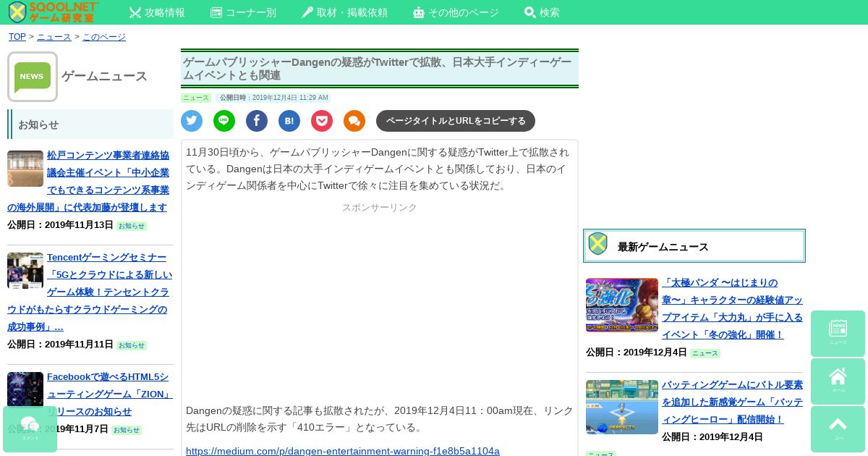Open the 攻略情報 menu
Viewport: 868px width, 456px height.
point(157,12)
